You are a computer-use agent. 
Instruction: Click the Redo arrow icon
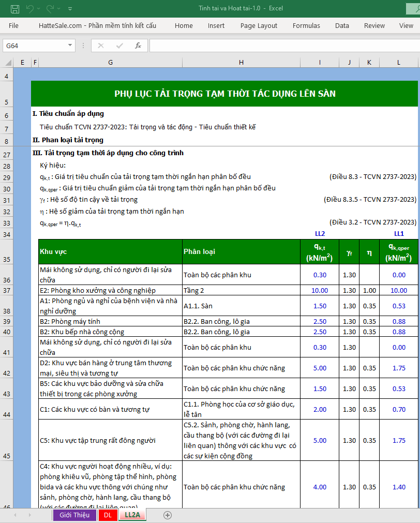[x=50, y=9]
